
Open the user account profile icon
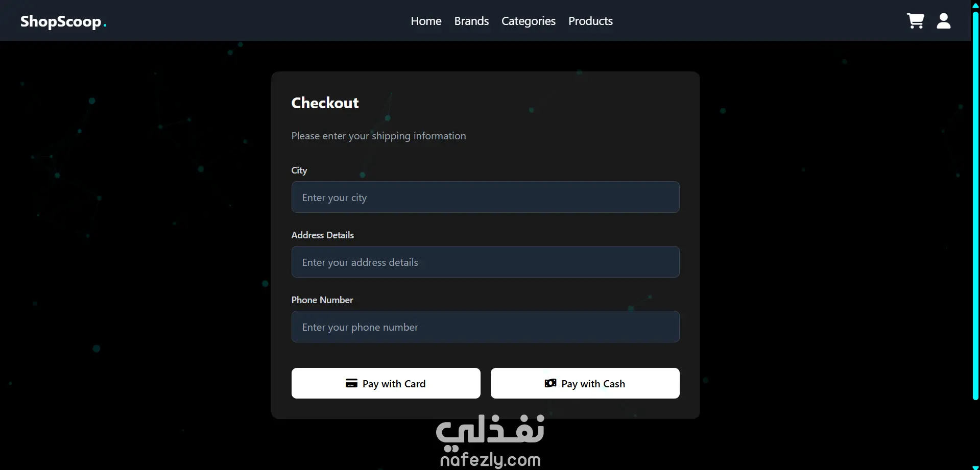[944, 21]
